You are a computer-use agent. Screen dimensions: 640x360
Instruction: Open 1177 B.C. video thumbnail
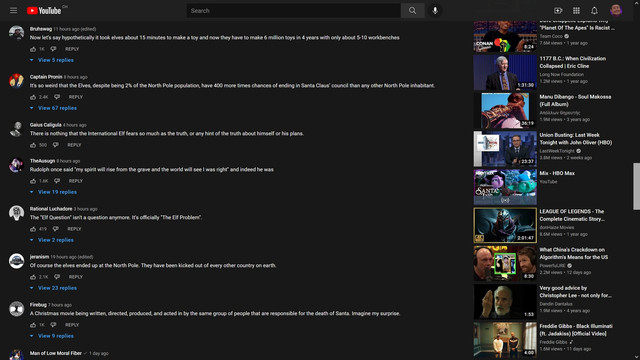coord(505,73)
